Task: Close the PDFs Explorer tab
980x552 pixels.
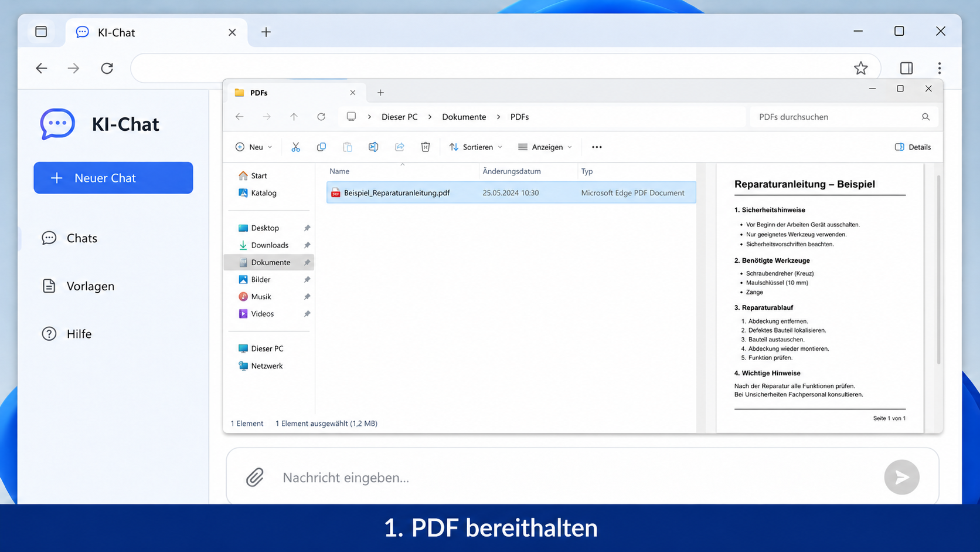Action: [x=353, y=93]
